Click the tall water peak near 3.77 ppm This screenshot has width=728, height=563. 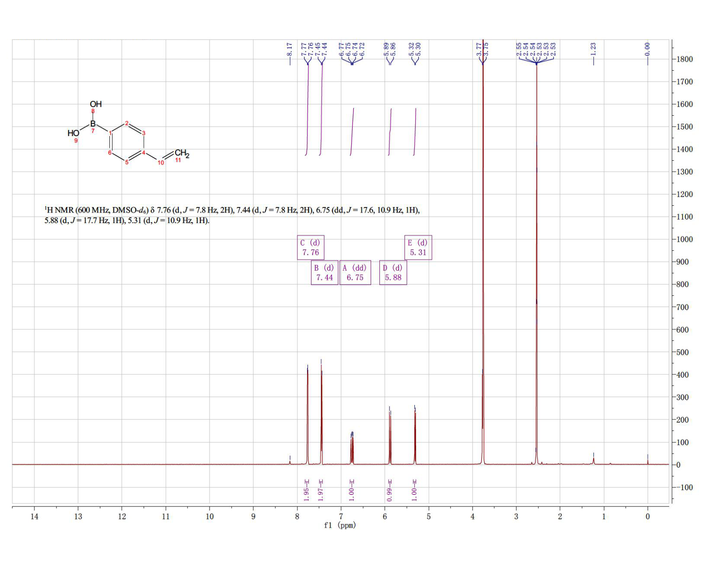tap(483, 252)
